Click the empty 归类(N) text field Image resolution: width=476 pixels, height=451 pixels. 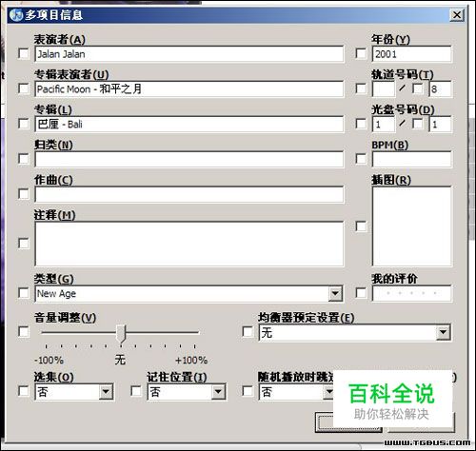pyautogui.click(x=189, y=159)
